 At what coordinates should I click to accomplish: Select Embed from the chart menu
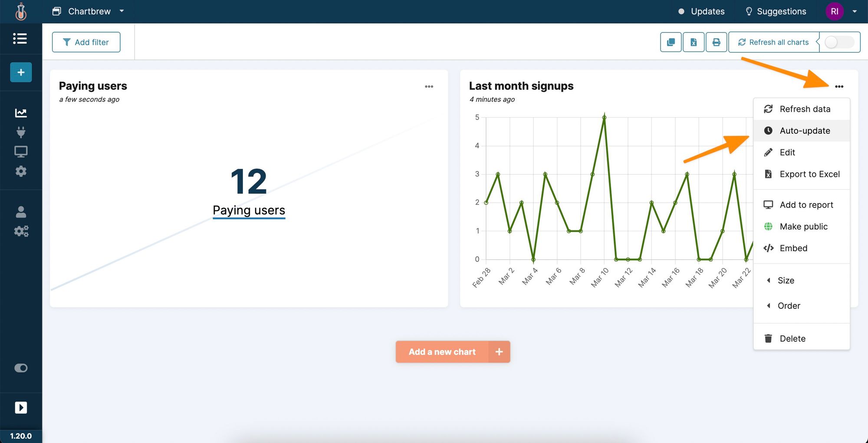(793, 248)
